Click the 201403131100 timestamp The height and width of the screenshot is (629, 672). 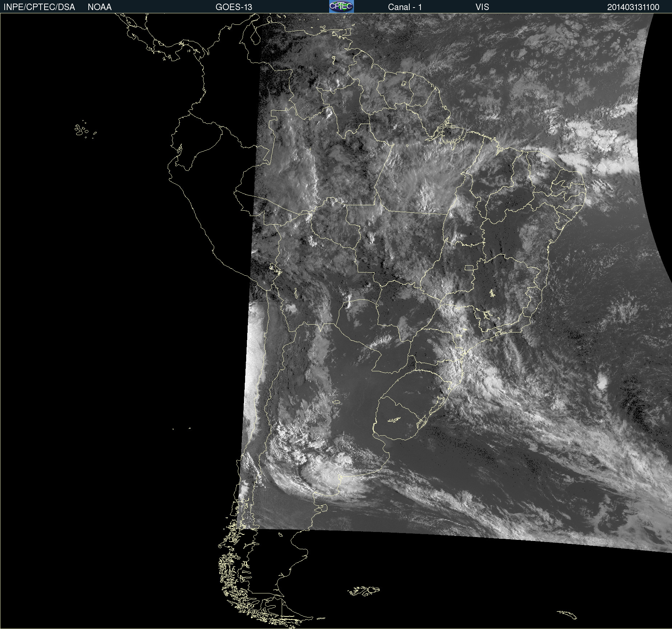633,7
